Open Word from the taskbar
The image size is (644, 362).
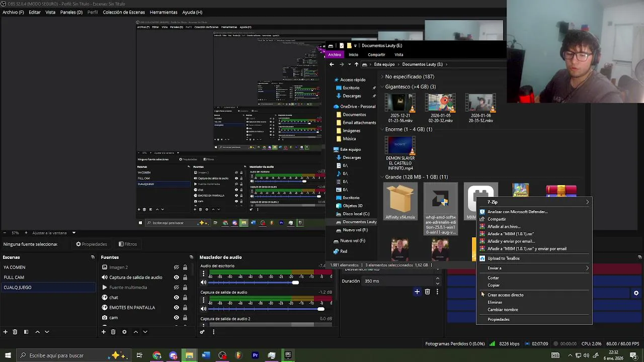(206, 355)
